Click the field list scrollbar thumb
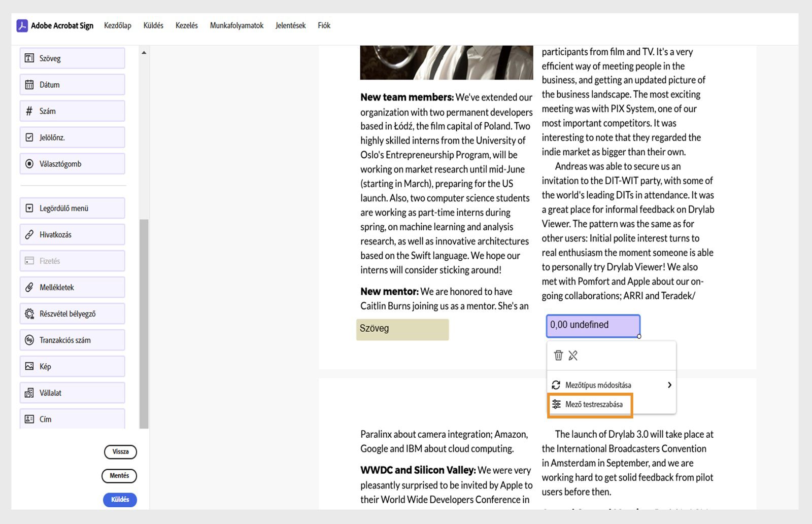The height and width of the screenshot is (524, 812). (x=144, y=324)
